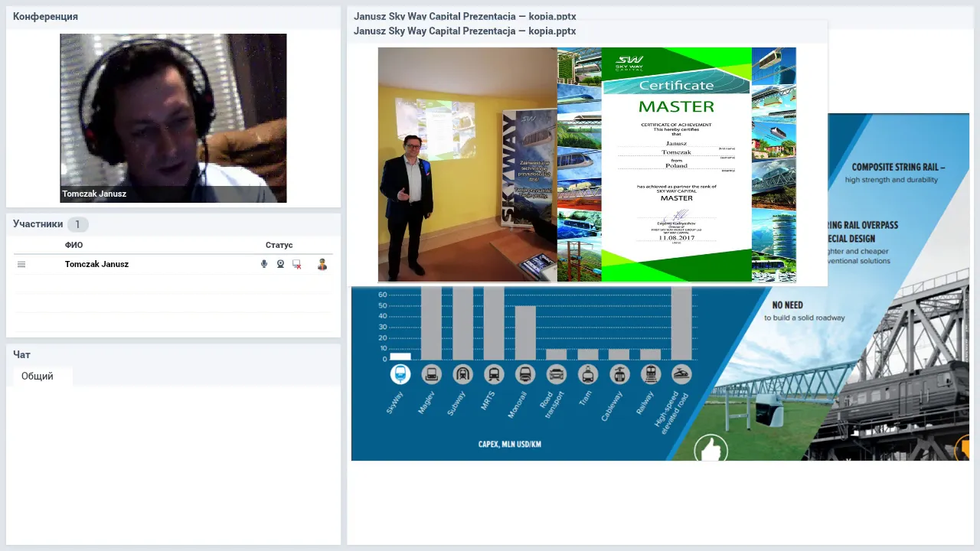Click Tomczak Janusz's webcam status icon

pyautogui.click(x=281, y=264)
